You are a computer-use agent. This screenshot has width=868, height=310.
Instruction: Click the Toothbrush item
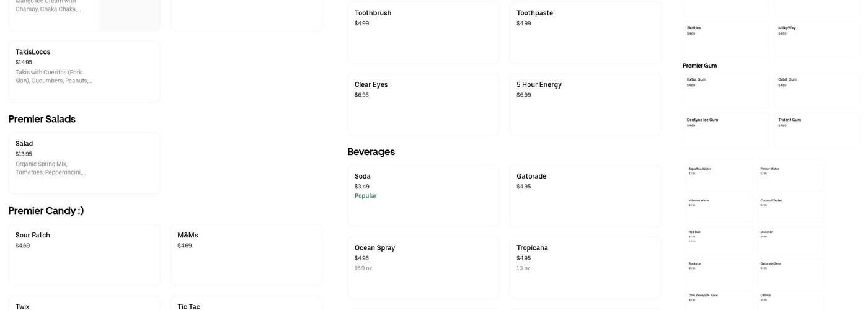(423, 32)
